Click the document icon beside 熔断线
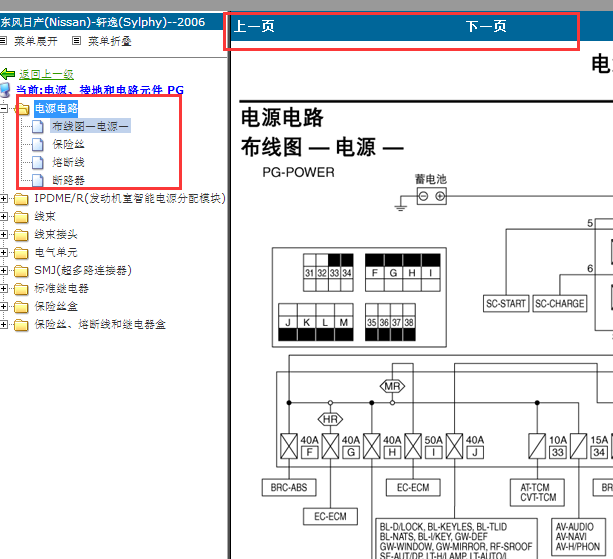The height and width of the screenshot is (559, 613). click(x=38, y=163)
